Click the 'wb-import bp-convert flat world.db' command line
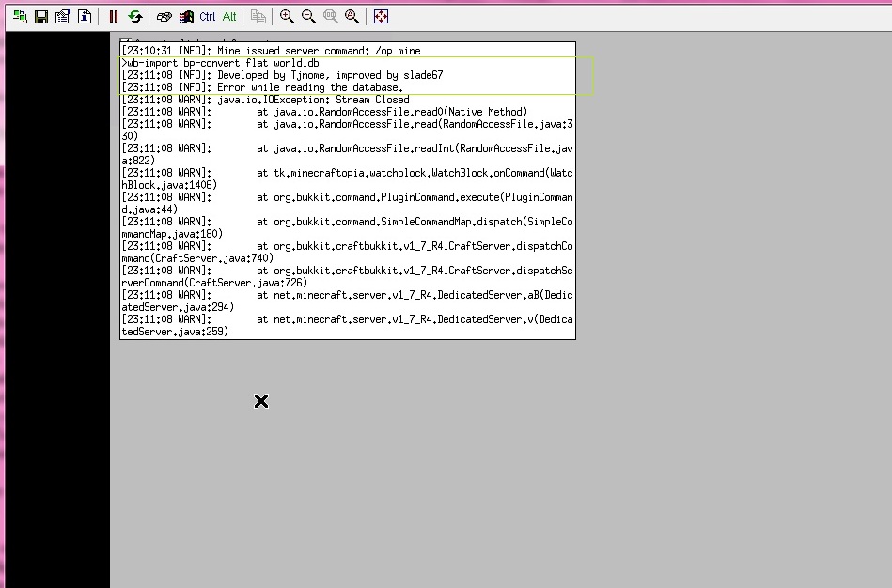This screenshot has width=892, height=588. point(220,63)
